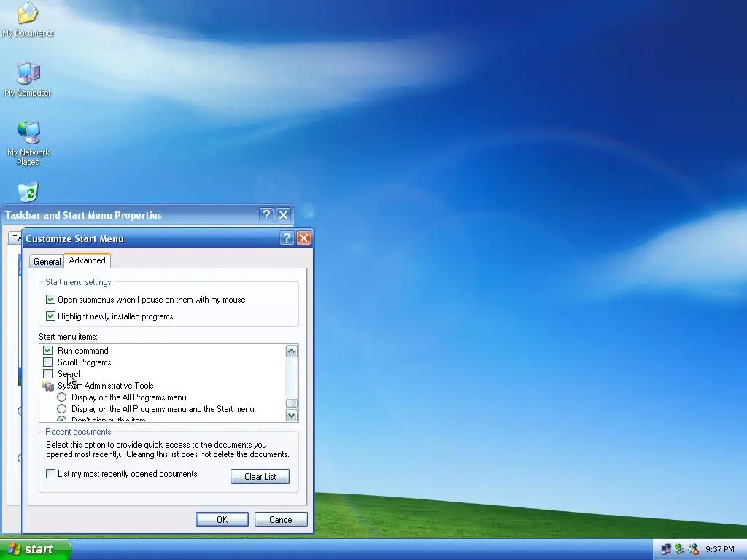Click scroll down arrow in Start menu items
Screen dimensions: 747x560
(x=292, y=415)
